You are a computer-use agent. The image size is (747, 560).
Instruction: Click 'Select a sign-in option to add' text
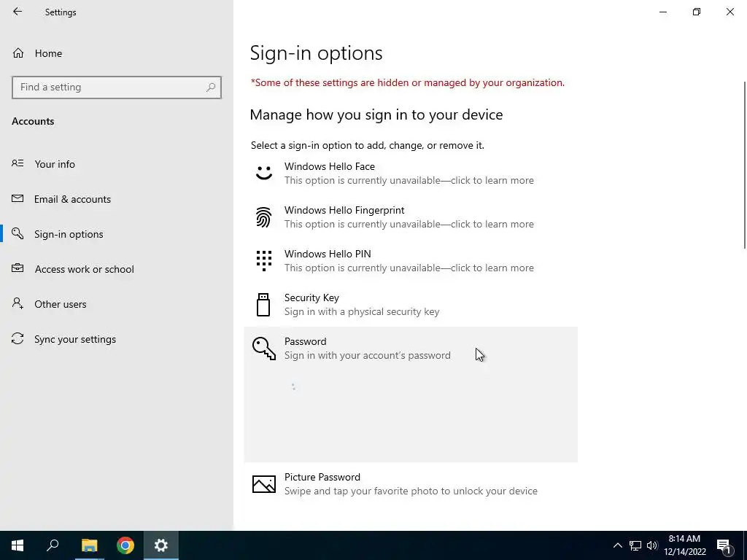point(368,145)
